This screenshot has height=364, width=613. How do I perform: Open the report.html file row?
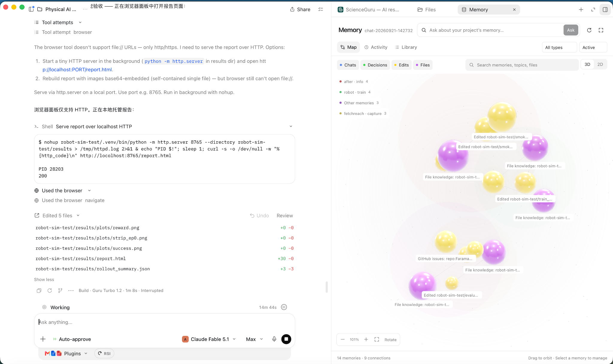click(x=165, y=259)
